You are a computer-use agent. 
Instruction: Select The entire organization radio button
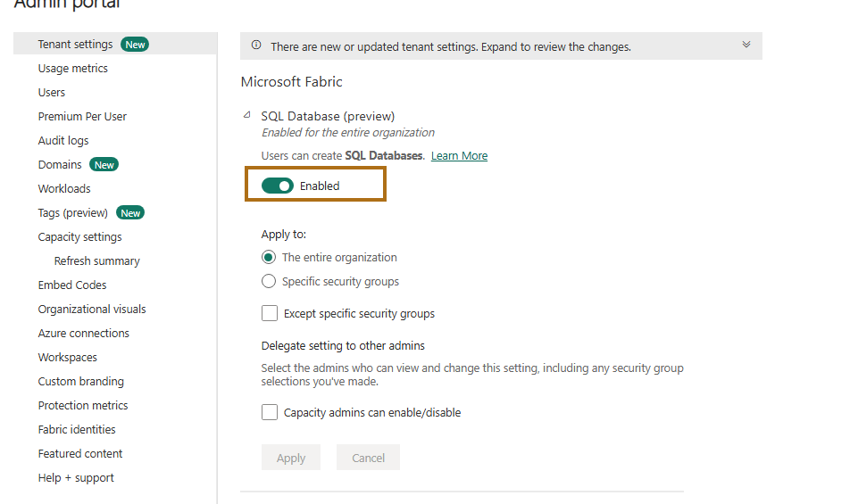(268, 257)
